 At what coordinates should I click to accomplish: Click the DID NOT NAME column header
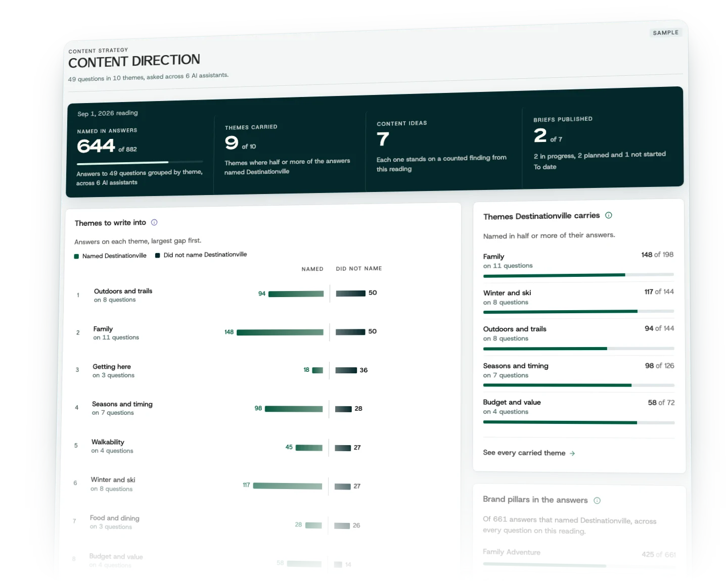[x=359, y=269]
